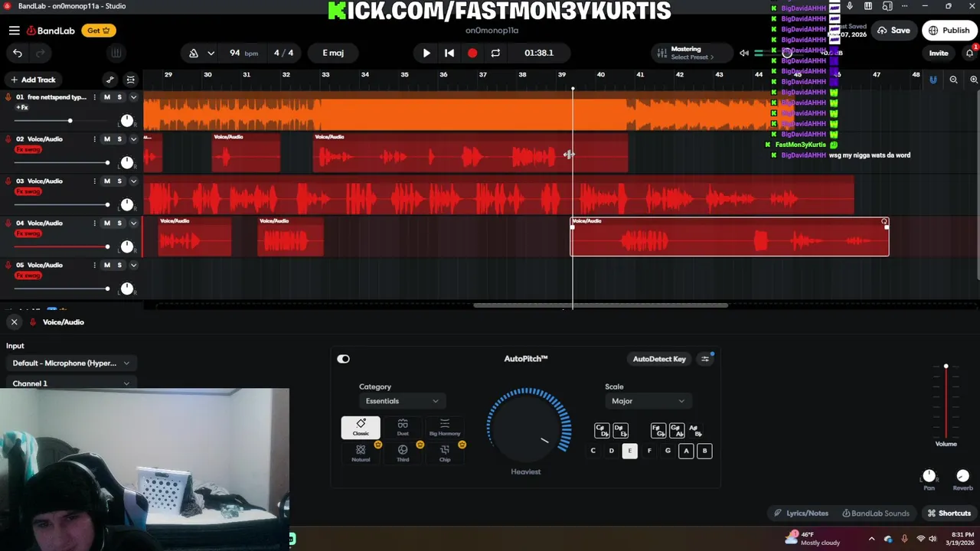Click Add Track button
This screenshot has width=980, height=551.
(33, 80)
